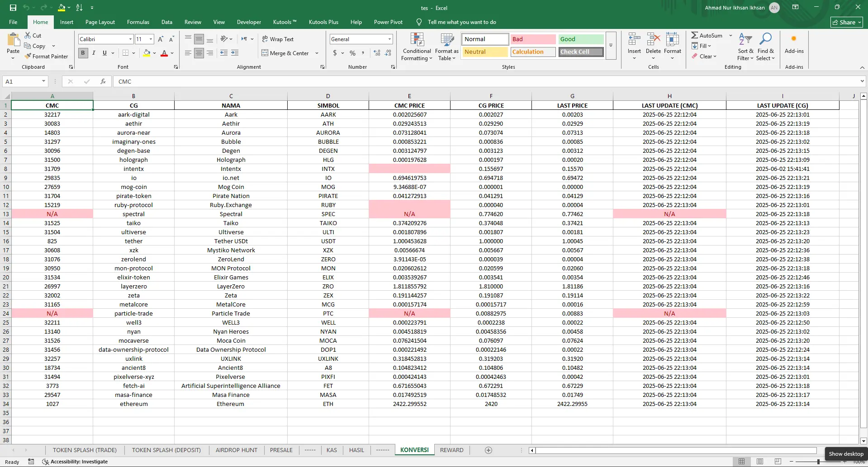Expand the General number format dropdown
The height and width of the screenshot is (467, 868).
(389, 39)
